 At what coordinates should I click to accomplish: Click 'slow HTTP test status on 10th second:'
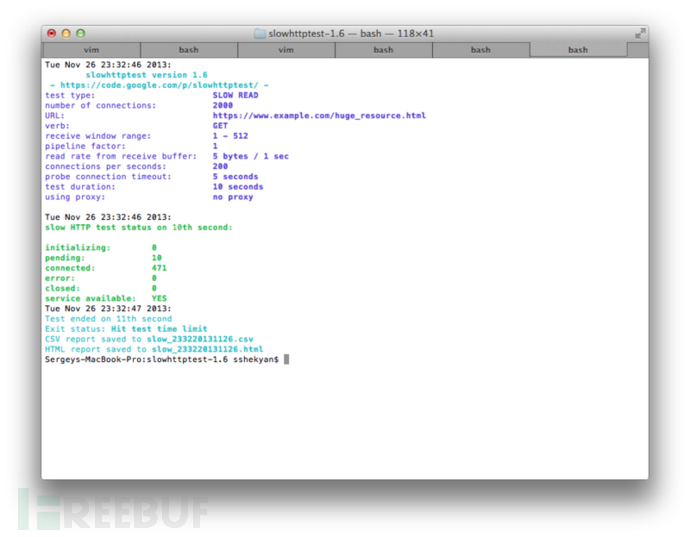tap(139, 228)
